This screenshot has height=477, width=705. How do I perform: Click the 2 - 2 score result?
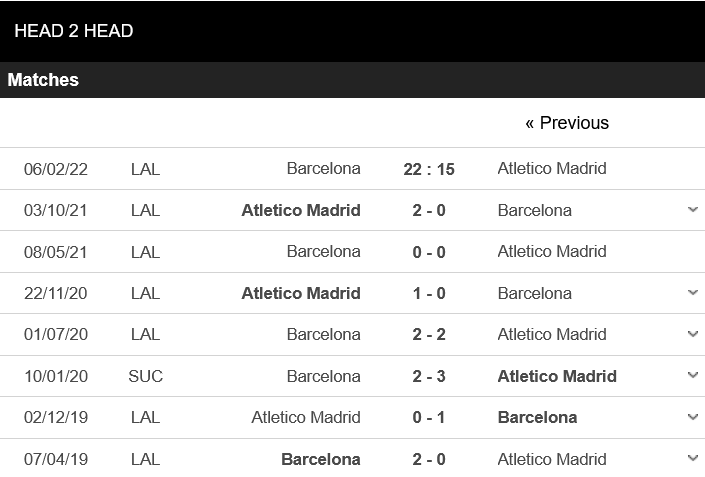[429, 334]
